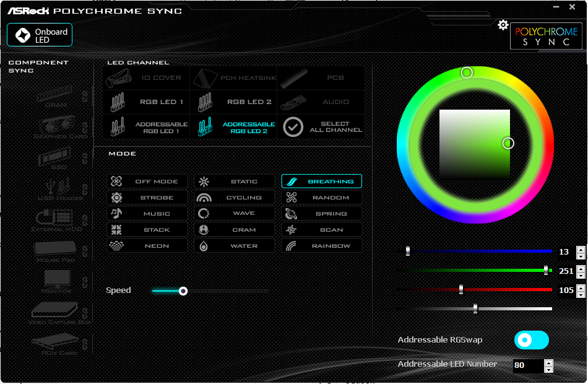Select the Audio LED channel
The height and width of the screenshot is (384, 588).
(321, 102)
